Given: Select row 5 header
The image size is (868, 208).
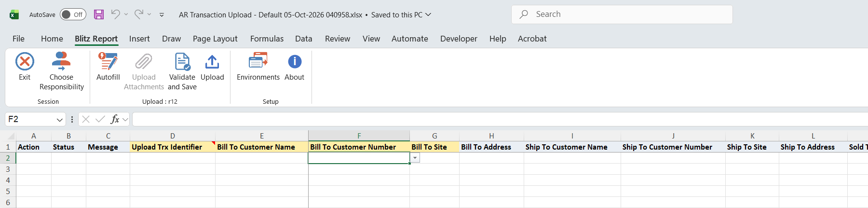Looking at the screenshot, I should point(8,191).
